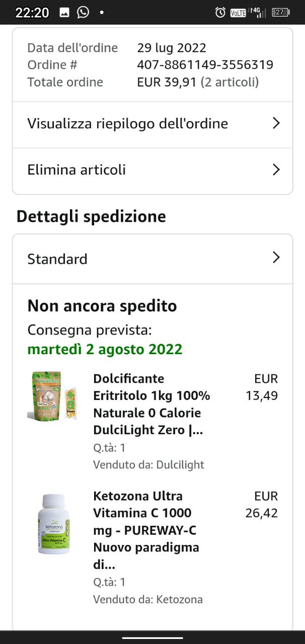The width and height of the screenshot is (305, 644).
Task: Tap the 4G signal strength icon
Action: pos(258,13)
